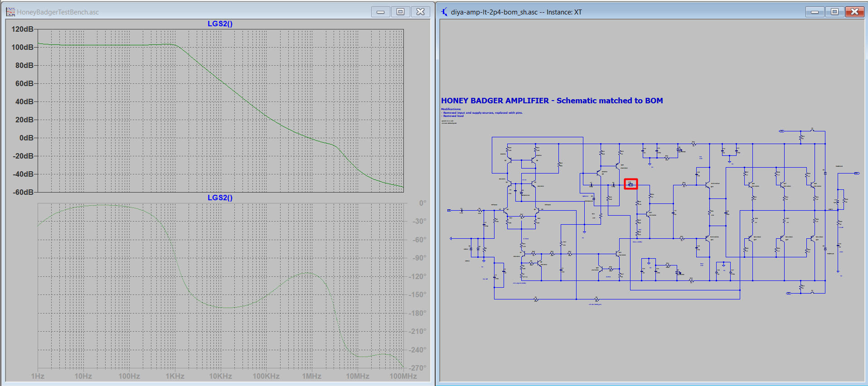Image resolution: width=868 pixels, height=386 pixels.
Task: Click the -180° phase axis label
Action: [x=417, y=313]
